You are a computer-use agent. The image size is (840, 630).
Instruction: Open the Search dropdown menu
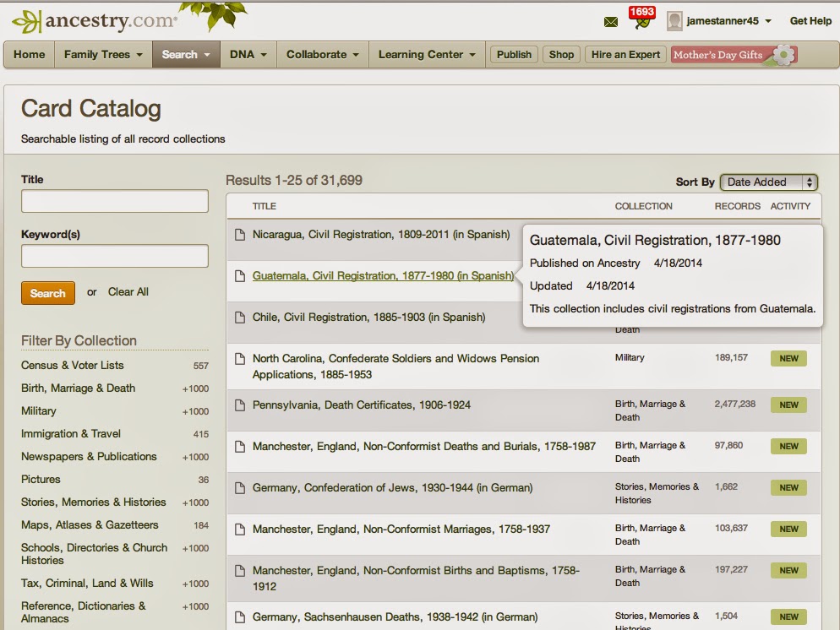pos(186,55)
